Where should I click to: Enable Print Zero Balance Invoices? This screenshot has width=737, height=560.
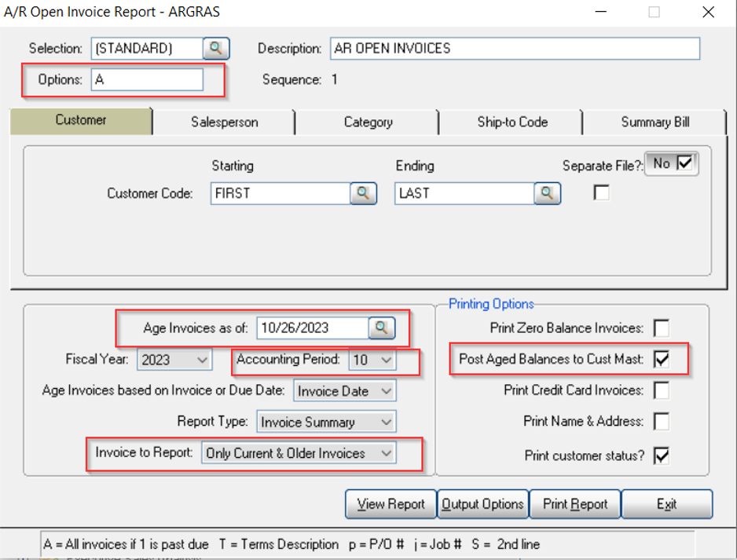662,328
